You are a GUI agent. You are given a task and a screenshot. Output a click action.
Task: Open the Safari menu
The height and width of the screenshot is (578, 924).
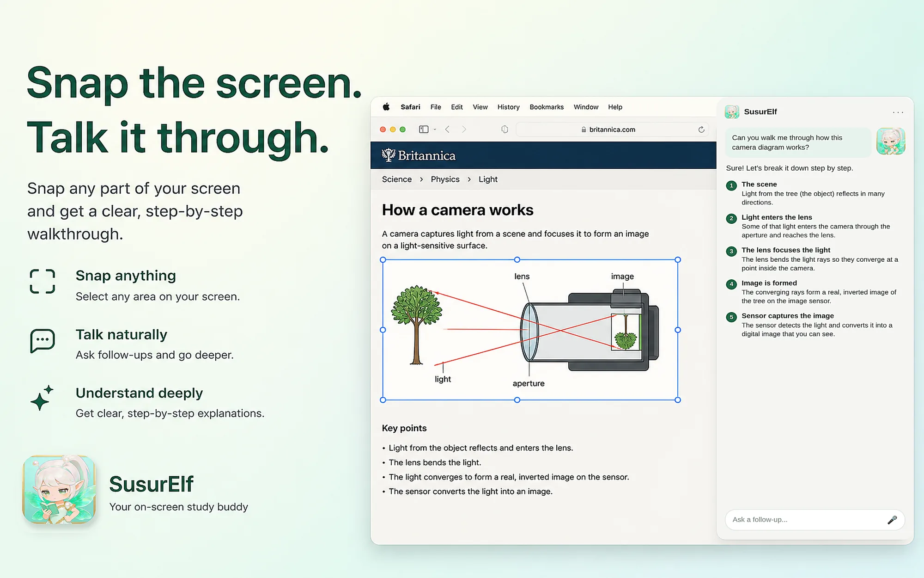410,107
